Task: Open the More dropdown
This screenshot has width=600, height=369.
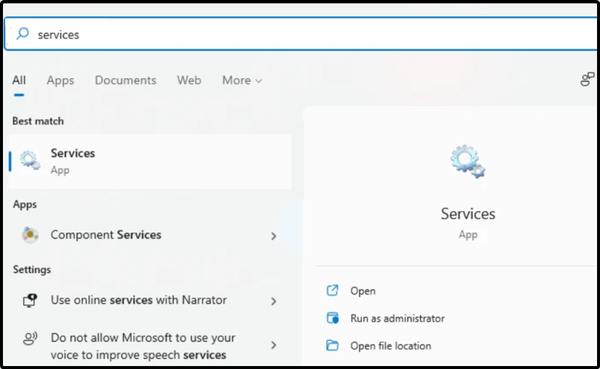Action: click(242, 80)
